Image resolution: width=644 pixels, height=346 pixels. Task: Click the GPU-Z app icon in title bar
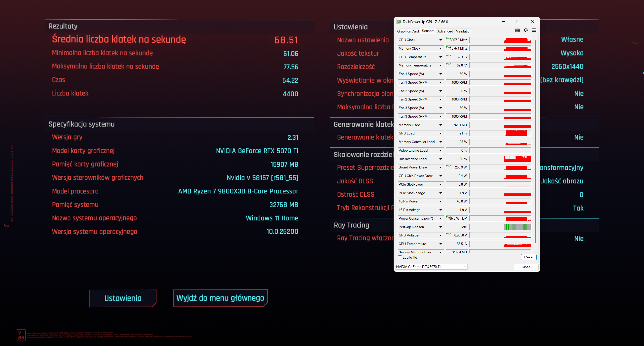point(398,22)
